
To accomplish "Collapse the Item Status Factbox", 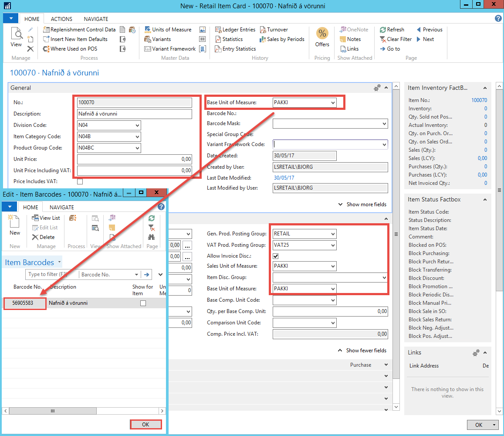I will [485, 200].
